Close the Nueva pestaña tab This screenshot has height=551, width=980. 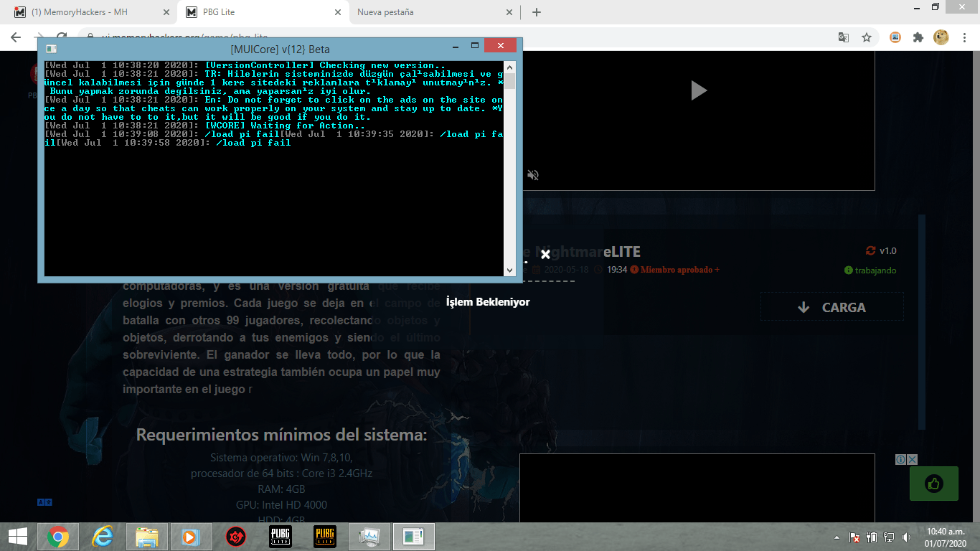tap(510, 12)
